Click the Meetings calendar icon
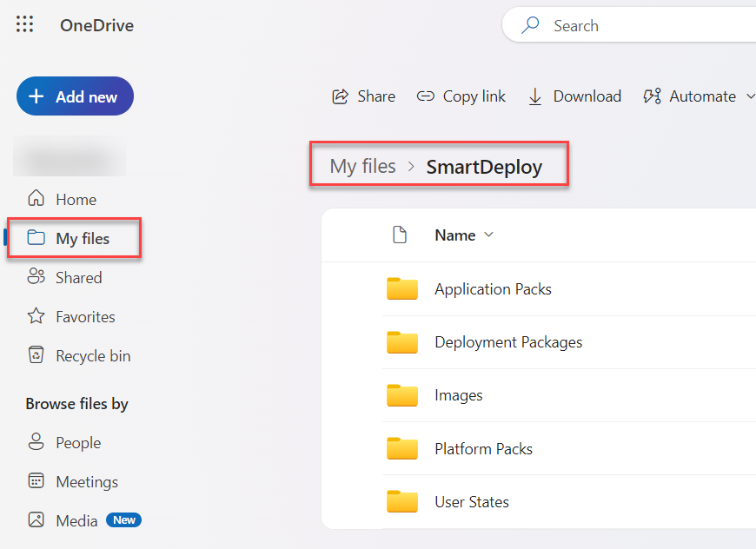Viewport: 756px width, 549px height. coord(36,480)
